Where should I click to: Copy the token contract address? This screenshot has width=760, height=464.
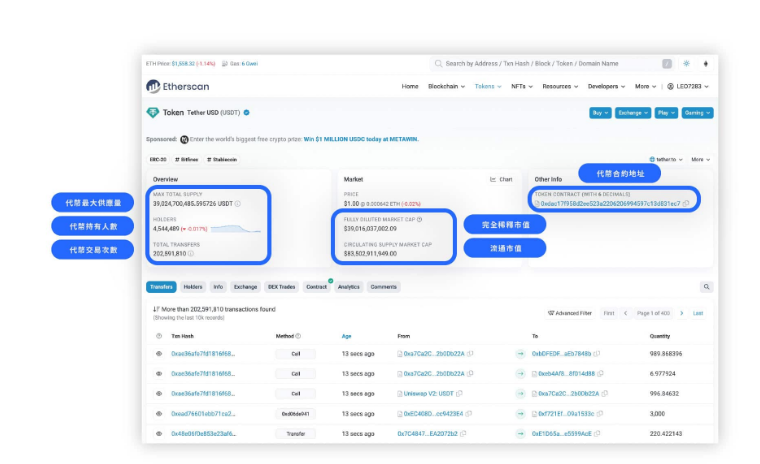click(x=685, y=204)
